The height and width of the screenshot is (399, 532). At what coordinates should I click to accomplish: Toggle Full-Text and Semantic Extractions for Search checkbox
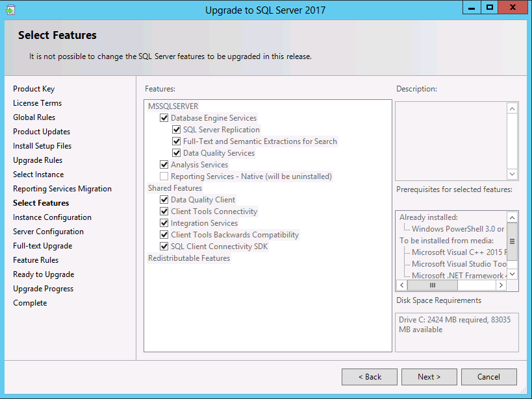pyautogui.click(x=177, y=141)
